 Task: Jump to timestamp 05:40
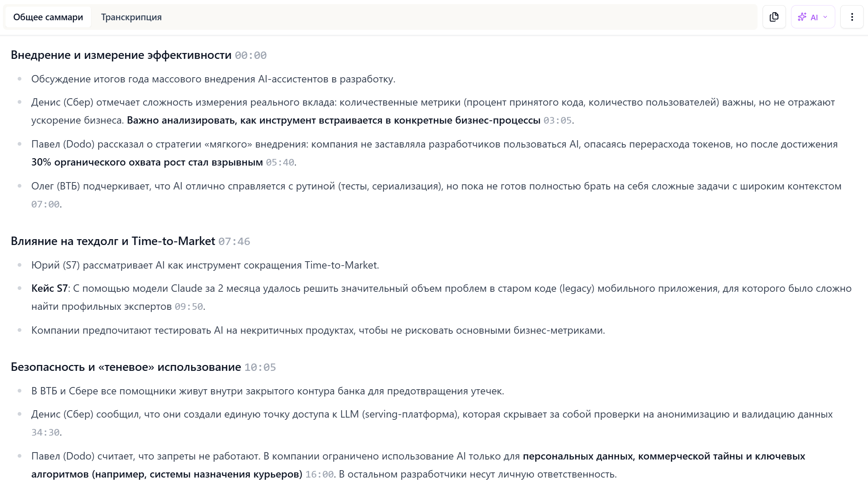tap(280, 163)
